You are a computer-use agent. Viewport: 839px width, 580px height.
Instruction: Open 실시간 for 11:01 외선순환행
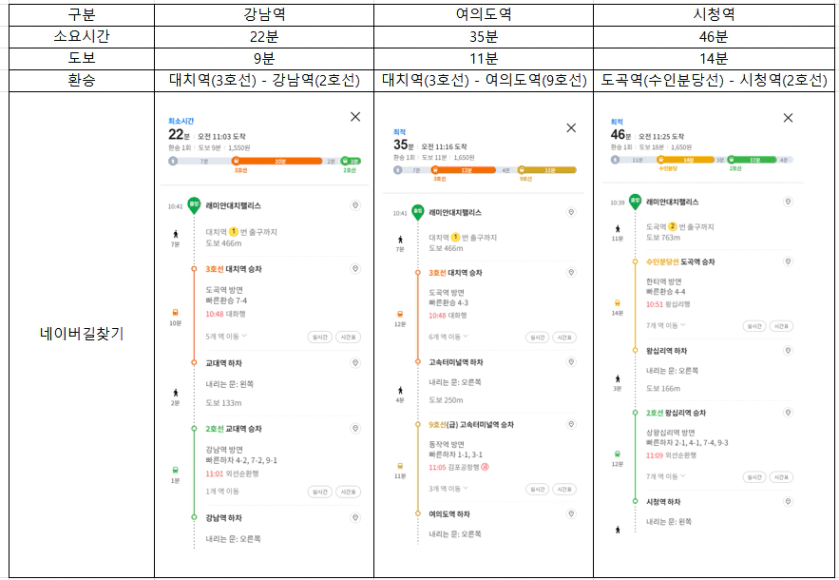[x=320, y=492]
